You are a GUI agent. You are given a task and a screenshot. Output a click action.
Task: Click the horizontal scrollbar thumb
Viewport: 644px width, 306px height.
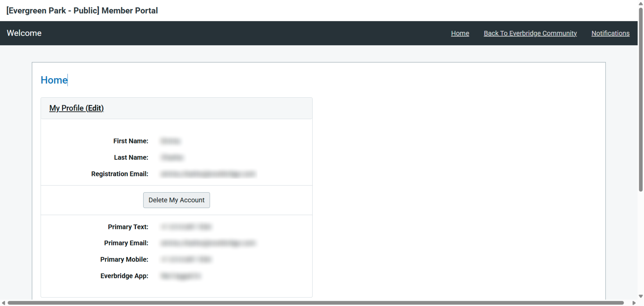[316, 303]
